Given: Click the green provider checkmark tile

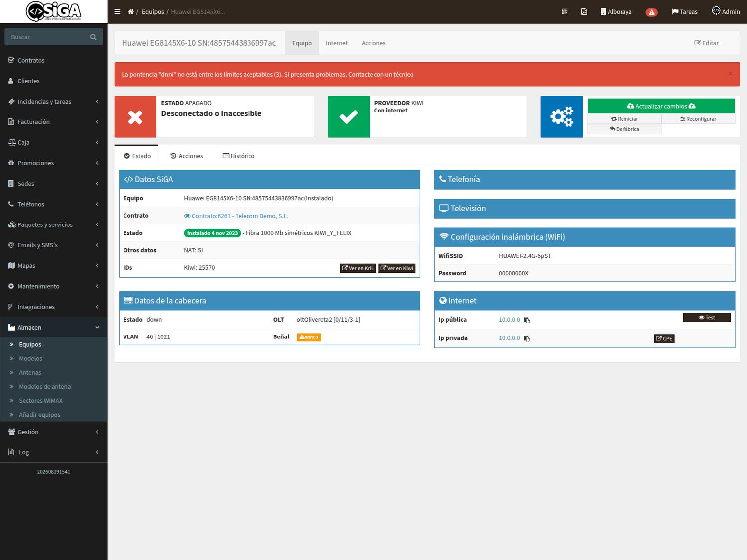Looking at the screenshot, I should [x=349, y=116].
